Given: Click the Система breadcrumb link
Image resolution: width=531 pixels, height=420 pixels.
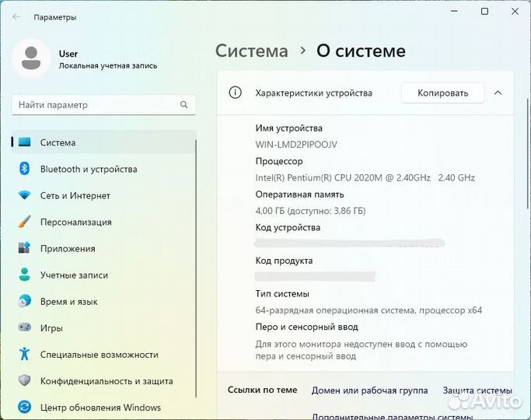Looking at the screenshot, I should coord(252,51).
